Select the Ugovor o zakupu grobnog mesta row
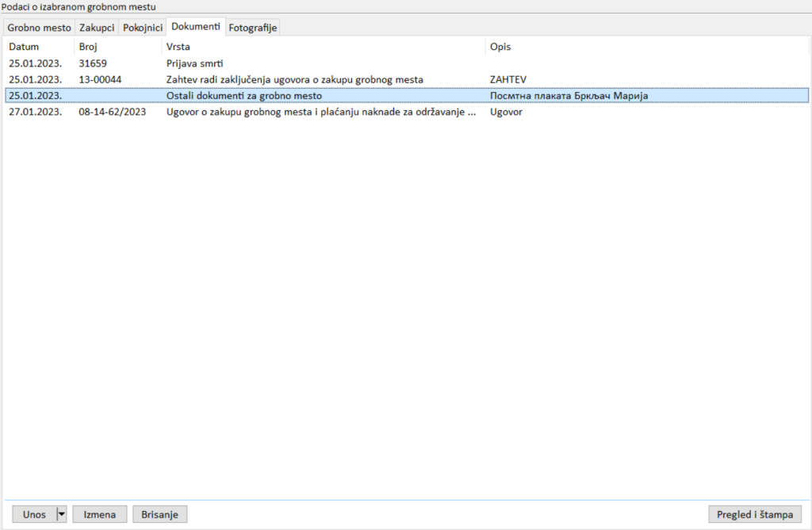 [320, 112]
